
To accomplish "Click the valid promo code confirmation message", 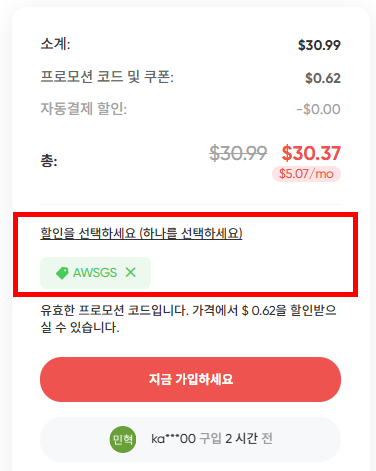I will pyautogui.click(x=188, y=319).
